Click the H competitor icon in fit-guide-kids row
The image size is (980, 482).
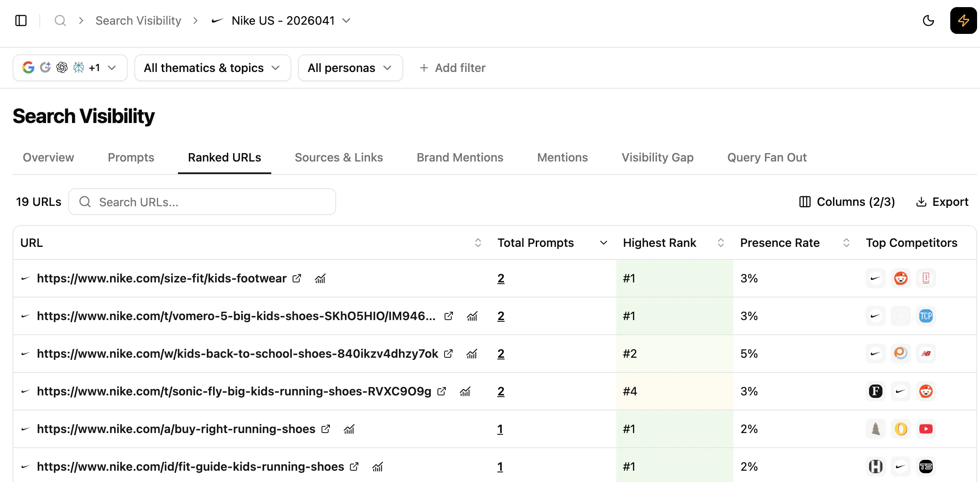[876, 467]
